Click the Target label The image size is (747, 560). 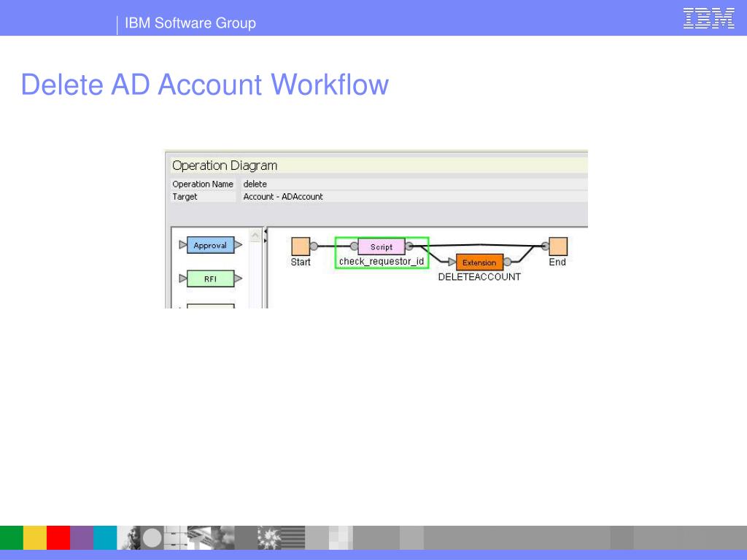pyautogui.click(x=185, y=197)
